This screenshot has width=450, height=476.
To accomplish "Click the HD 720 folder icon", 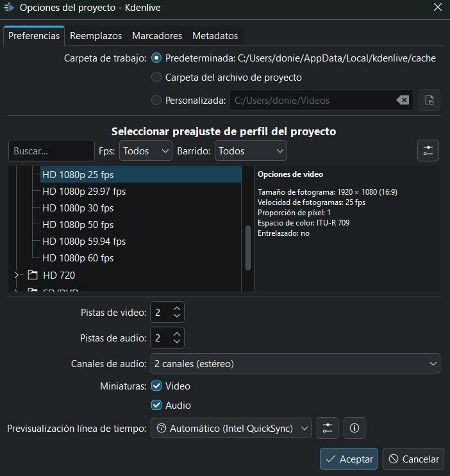I will pyautogui.click(x=33, y=275).
